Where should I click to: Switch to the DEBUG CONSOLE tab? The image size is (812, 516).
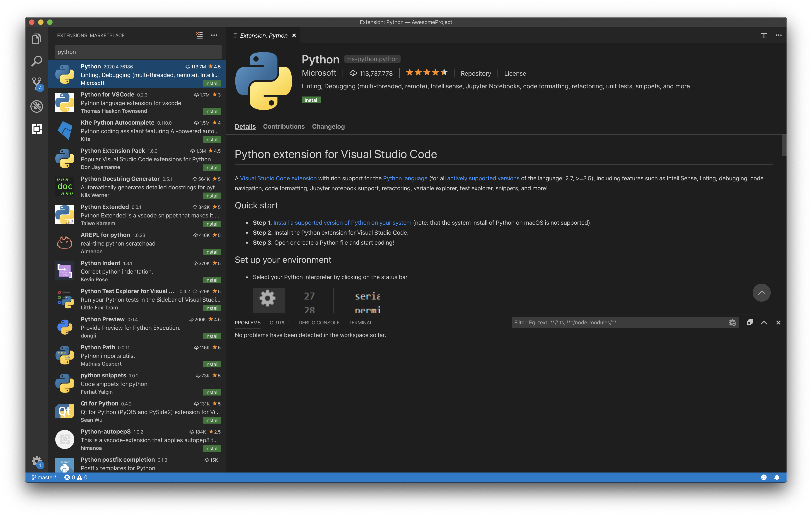(x=319, y=323)
